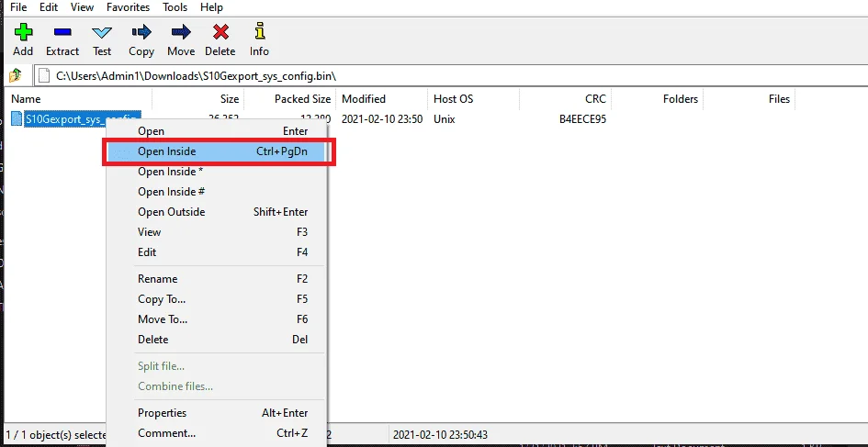Open the Favorites menu
Image resolution: width=868 pixels, height=447 pixels.
point(128,7)
